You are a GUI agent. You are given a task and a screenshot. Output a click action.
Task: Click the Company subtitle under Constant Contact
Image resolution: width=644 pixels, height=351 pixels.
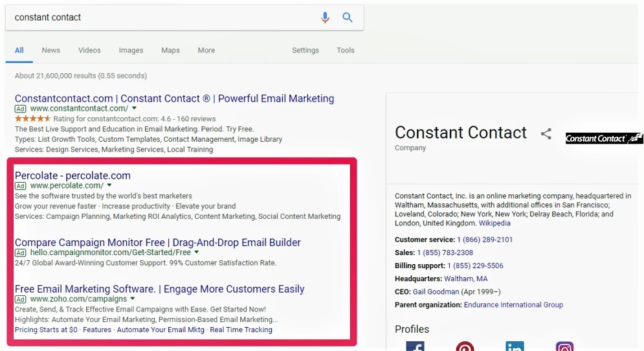pos(410,148)
